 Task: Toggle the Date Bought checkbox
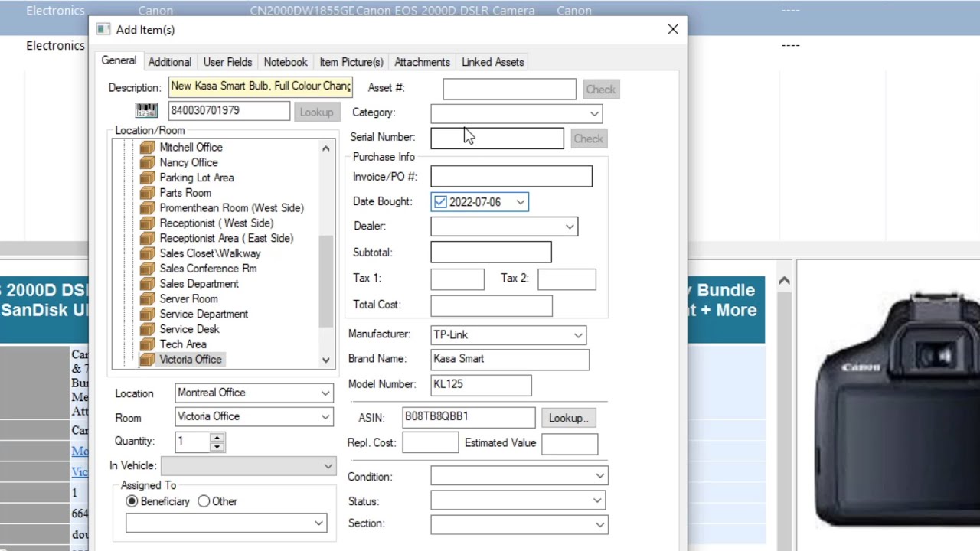(x=440, y=202)
